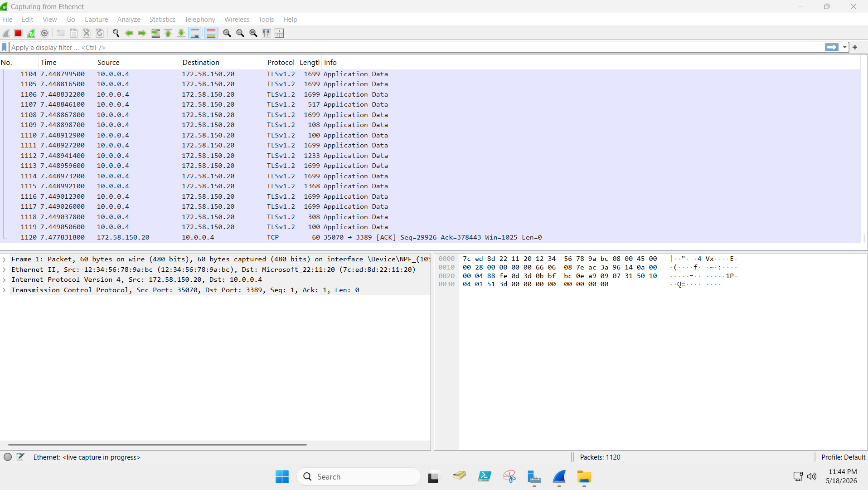This screenshot has width=868, height=490.
Task: Click the expert information status circle
Action: [x=8, y=457]
